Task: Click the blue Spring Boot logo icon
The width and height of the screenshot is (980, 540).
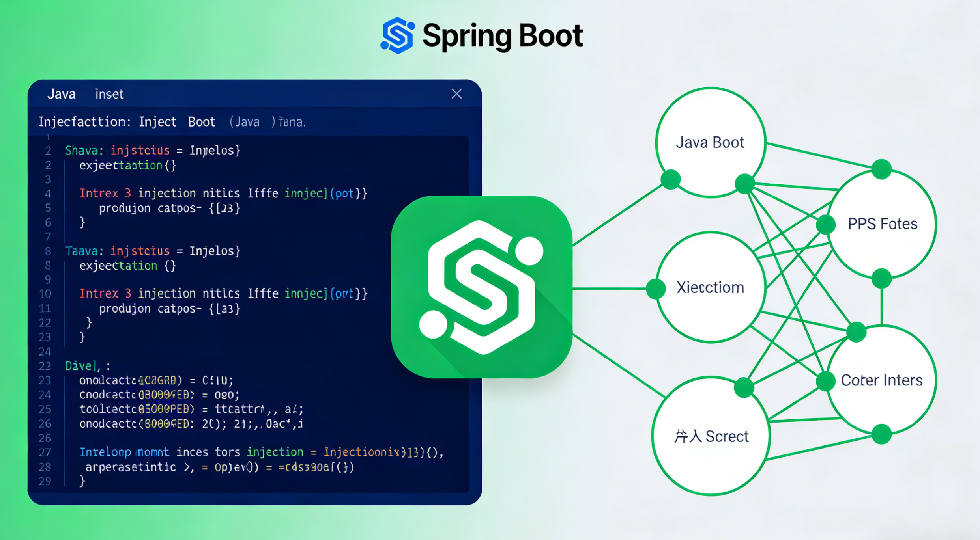Action: point(397,35)
